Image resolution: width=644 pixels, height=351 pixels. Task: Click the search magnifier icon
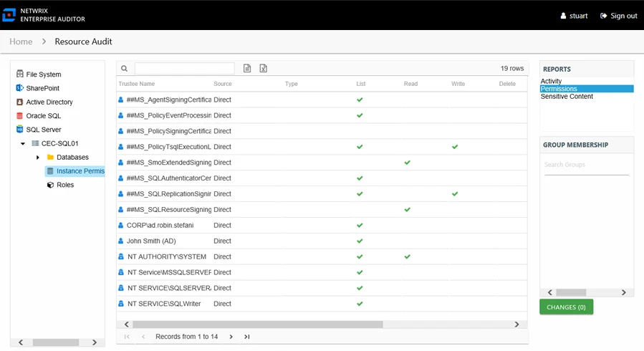coord(125,69)
